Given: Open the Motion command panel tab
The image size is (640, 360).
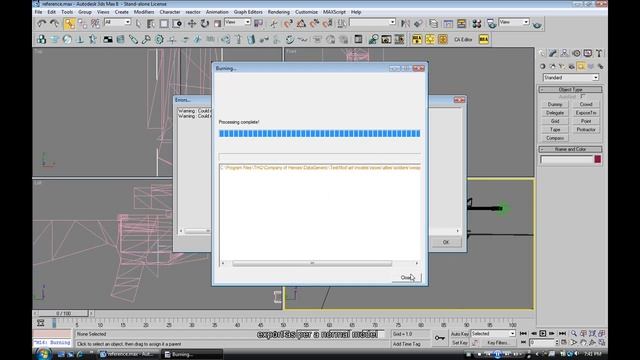Looking at the screenshot, I should [576, 53].
